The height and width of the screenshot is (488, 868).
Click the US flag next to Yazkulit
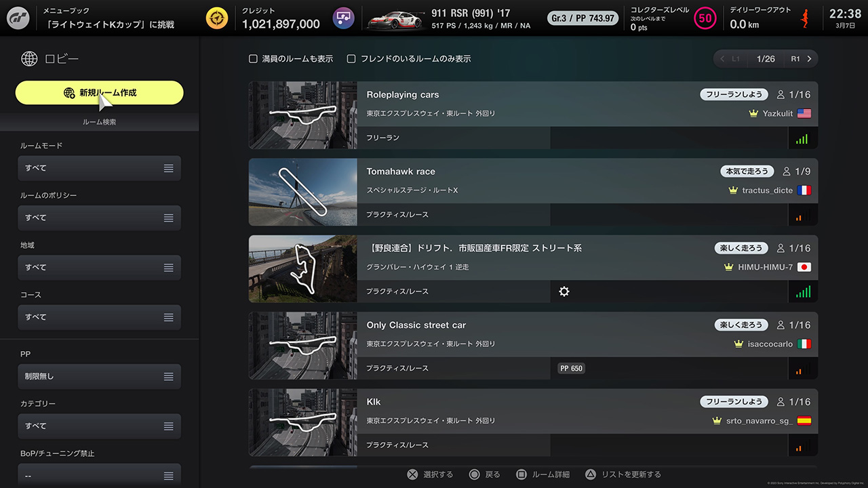coord(804,114)
